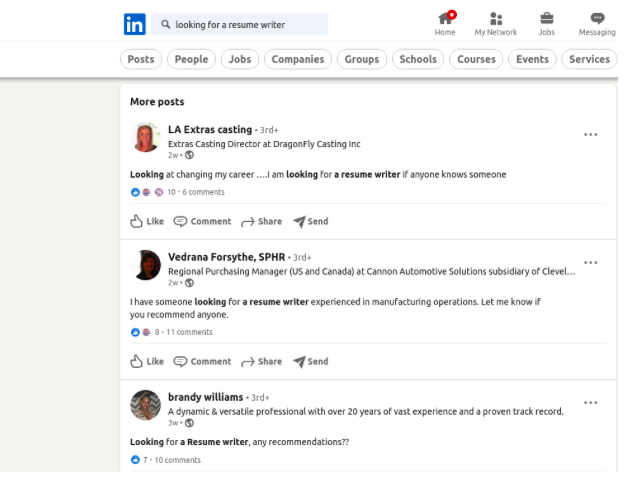Click 'Looking for a Resume writer' post text
This screenshot has width=627, height=477.
tap(239, 442)
